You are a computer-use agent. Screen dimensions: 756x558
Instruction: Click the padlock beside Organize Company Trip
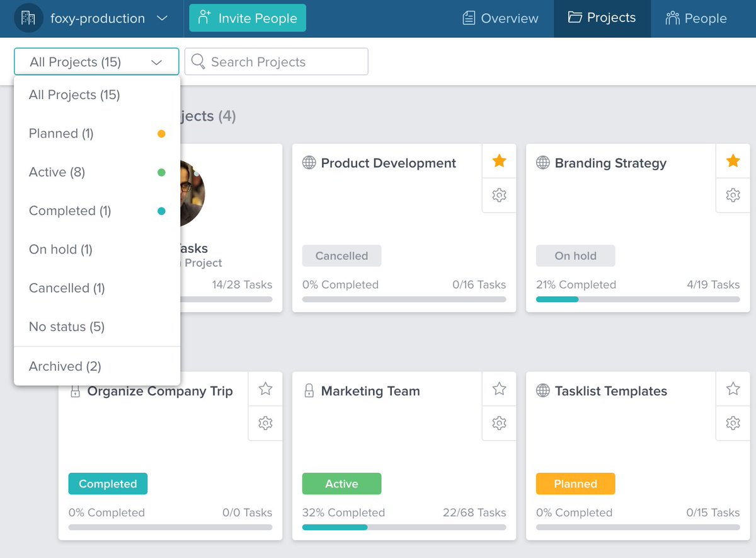[x=75, y=391]
